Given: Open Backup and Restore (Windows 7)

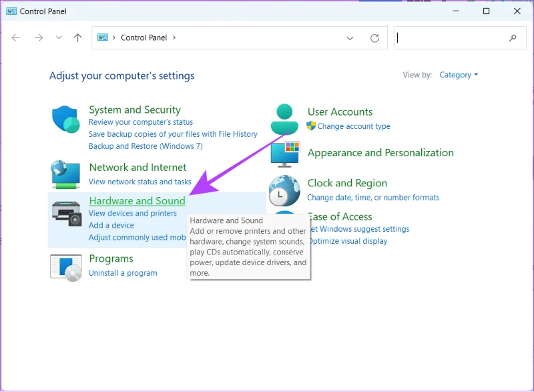Looking at the screenshot, I should coord(146,146).
